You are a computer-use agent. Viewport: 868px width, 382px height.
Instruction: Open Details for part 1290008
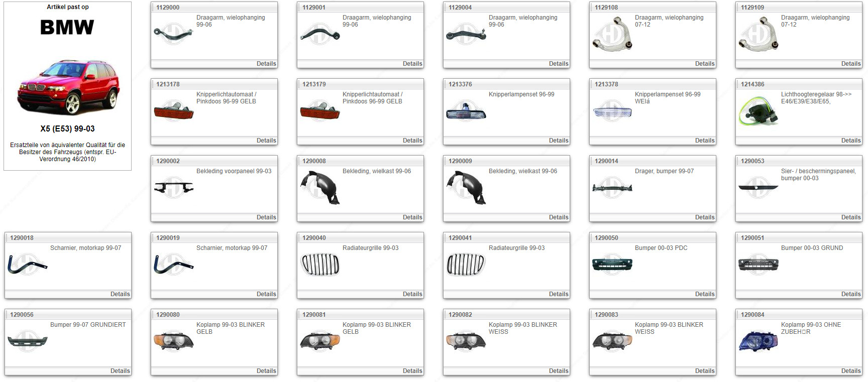(x=412, y=217)
